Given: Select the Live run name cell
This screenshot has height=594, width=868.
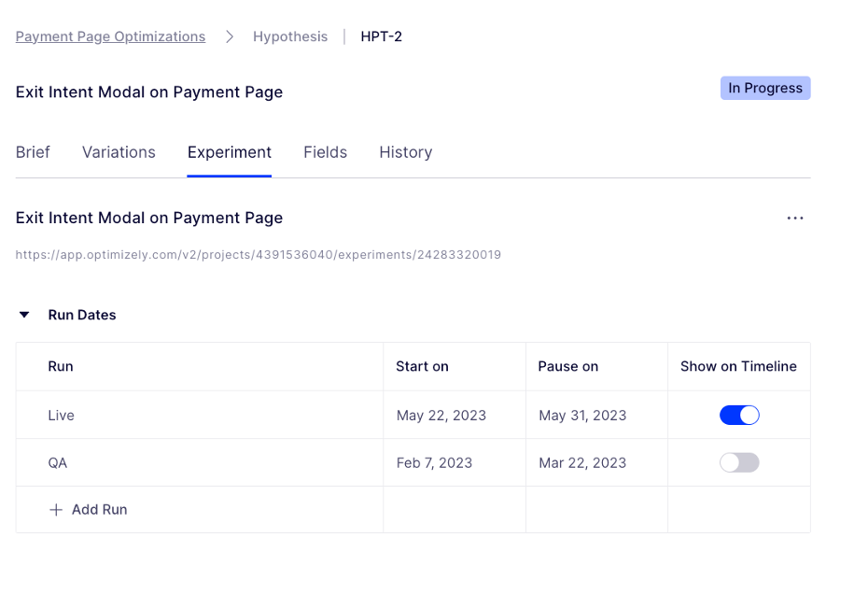Looking at the screenshot, I should pos(200,415).
